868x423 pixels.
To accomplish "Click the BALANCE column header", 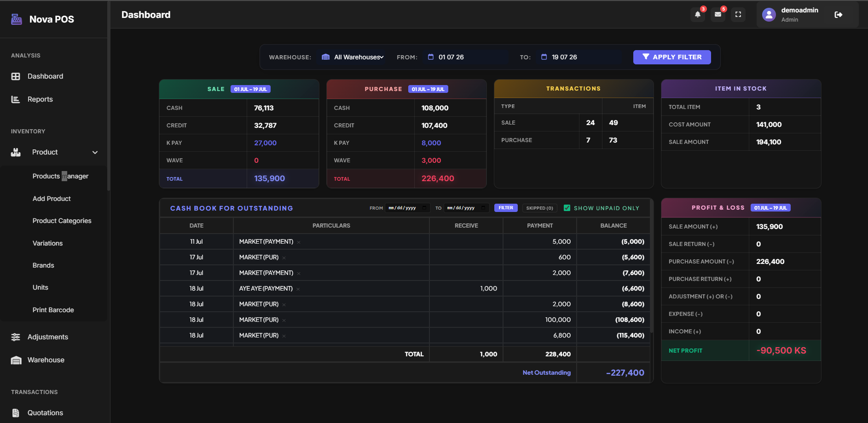I will tap(613, 226).
